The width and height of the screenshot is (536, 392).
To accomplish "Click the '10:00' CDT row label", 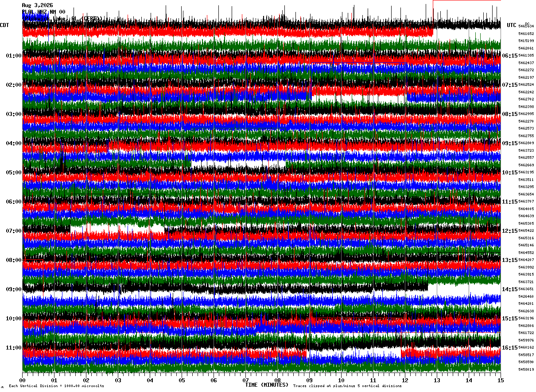I will [x=14, y=319].
